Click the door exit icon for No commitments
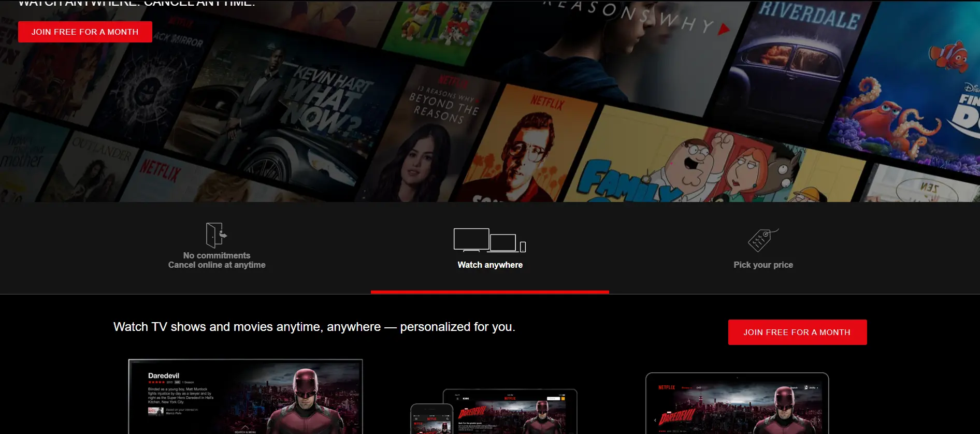Viewport: 980px width, 434px height. pyautogui.click(x=216, y=235)
